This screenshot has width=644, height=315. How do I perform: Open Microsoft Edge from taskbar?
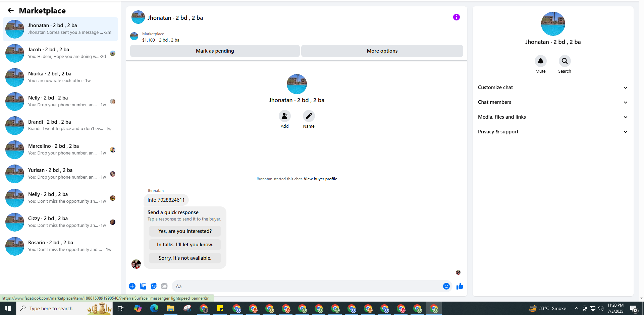tap(154, 308)
